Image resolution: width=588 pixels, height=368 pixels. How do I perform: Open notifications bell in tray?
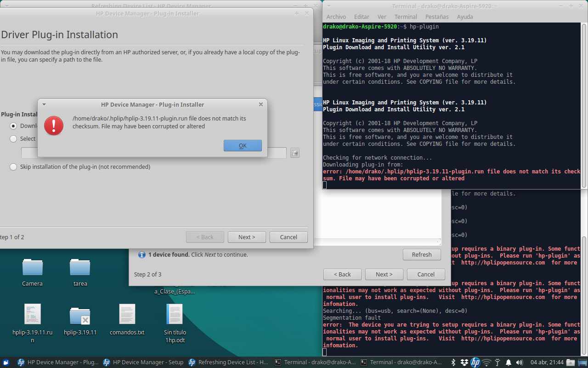pos(509,362)
